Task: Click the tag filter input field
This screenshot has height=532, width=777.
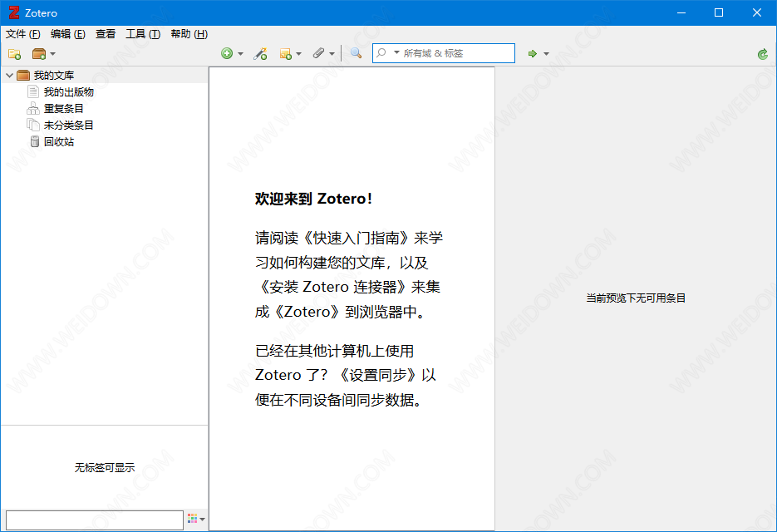Action: (x=95, y=520)
